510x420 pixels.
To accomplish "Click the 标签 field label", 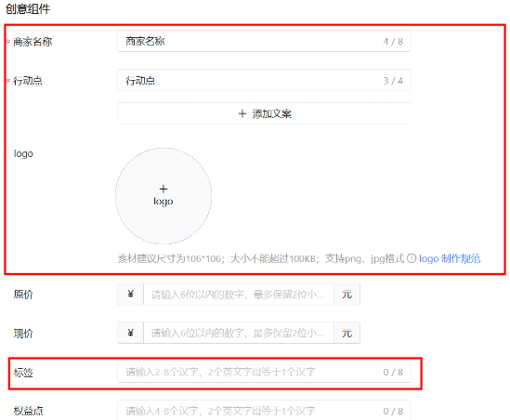I will click(x=23, y=373).
